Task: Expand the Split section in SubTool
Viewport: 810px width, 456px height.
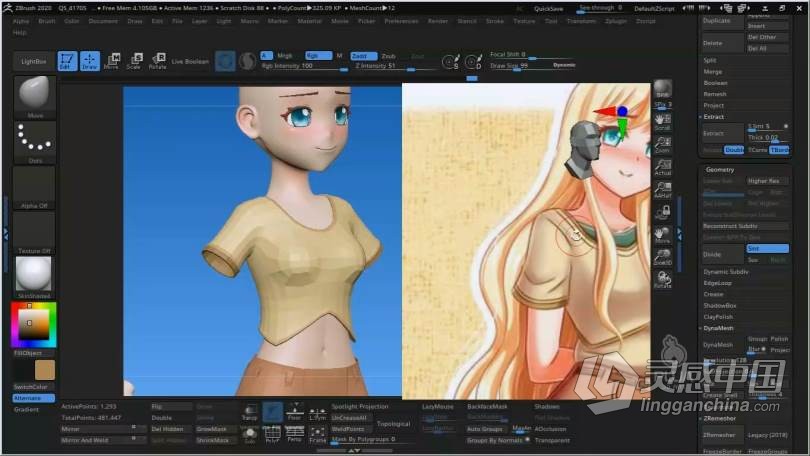Action: [710, 60]
